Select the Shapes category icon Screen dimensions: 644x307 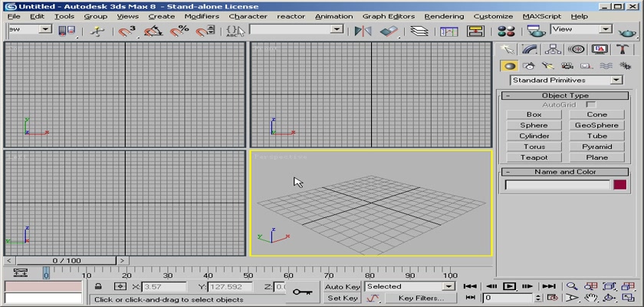529,66
